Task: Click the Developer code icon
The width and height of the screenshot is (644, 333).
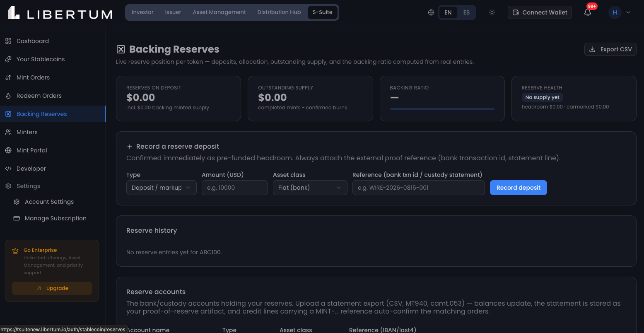Action: click(8, 169)
